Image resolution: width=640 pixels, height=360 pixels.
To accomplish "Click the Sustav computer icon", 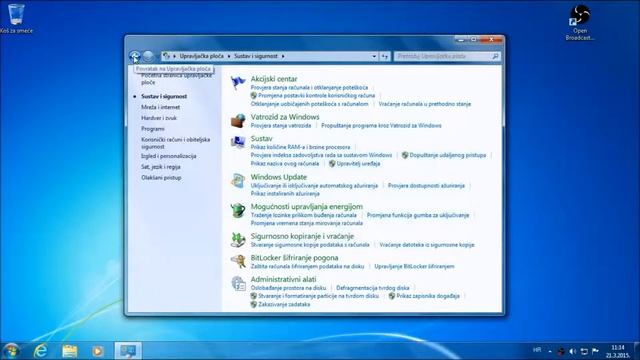I will click(x=238, y=142).
